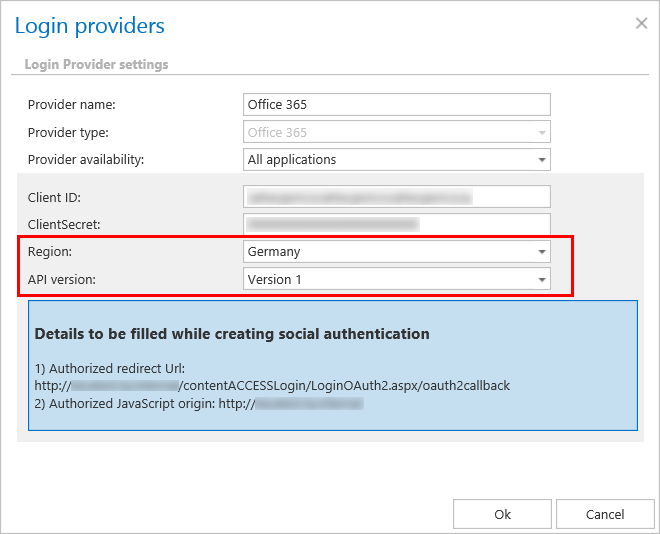The image size is (660, 534).
Task: Click the Client ID text field
Action: 397,197
